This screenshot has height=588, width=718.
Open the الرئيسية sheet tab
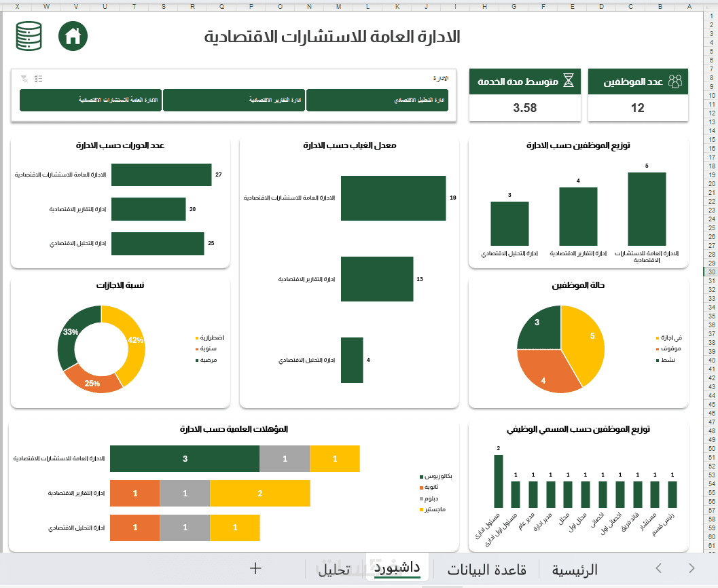tap(575, 570)
